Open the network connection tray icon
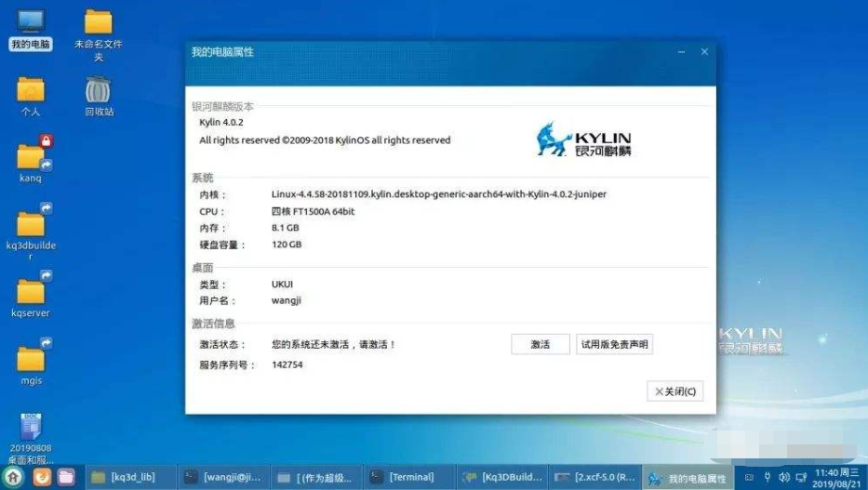 801,477
